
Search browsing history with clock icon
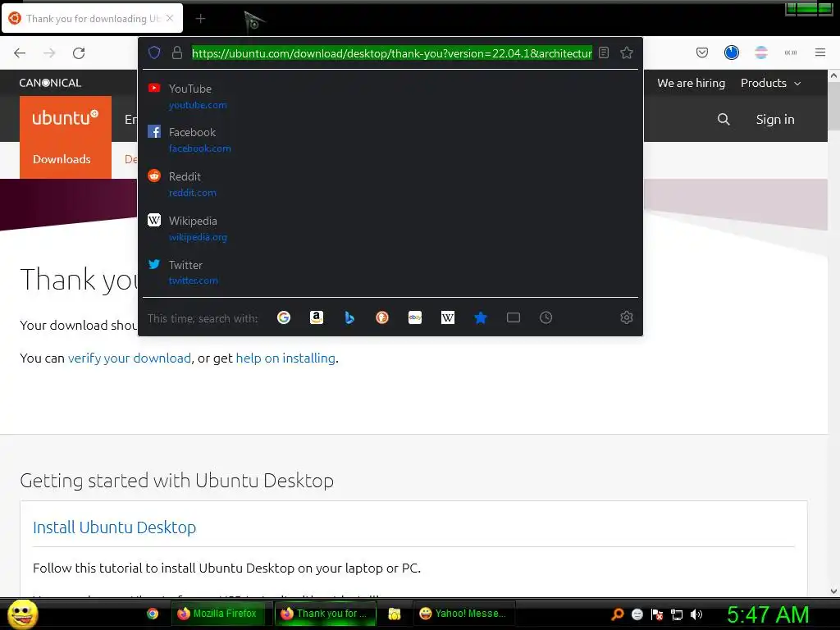(x=546, y=317)
